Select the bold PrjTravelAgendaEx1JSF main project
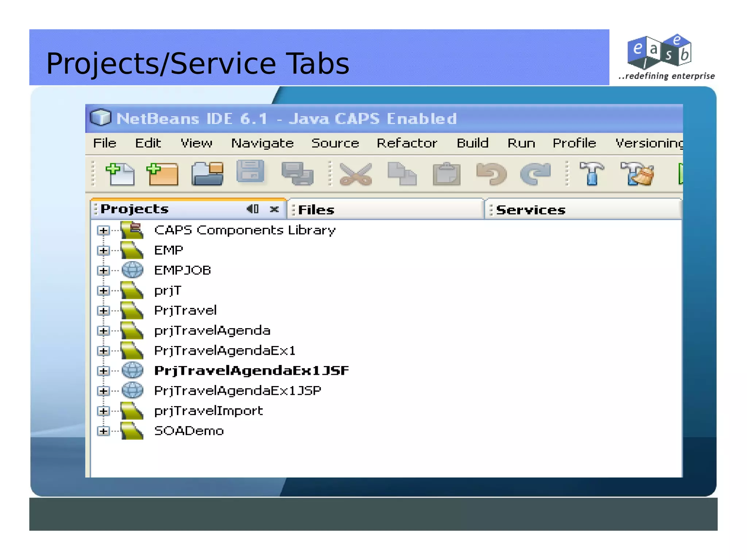Screen dimensions: 747x560 click(252, 371)
